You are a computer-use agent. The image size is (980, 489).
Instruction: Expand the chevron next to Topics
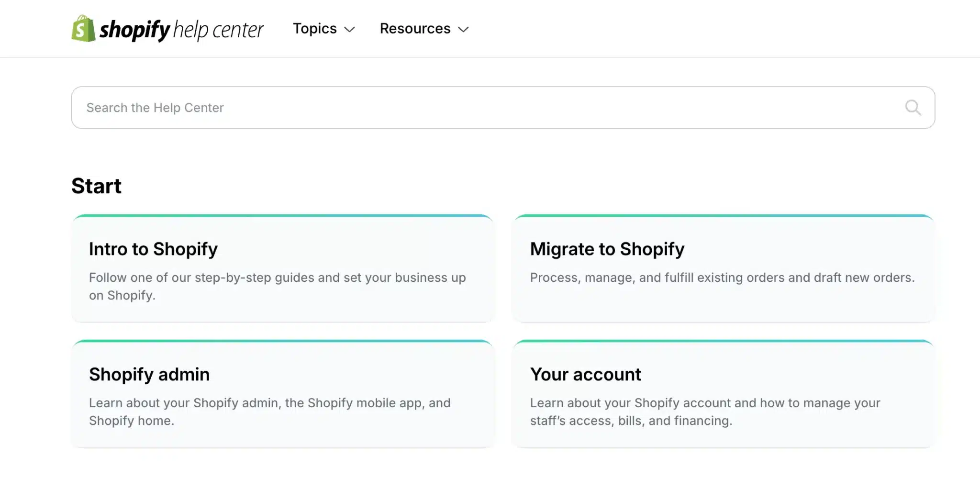click(350, 30)
